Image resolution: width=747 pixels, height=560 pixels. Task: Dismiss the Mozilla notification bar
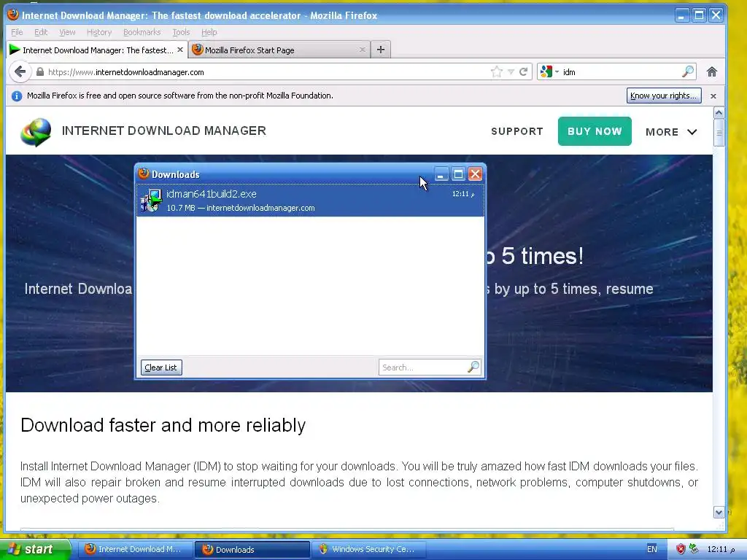coord(713,96)
